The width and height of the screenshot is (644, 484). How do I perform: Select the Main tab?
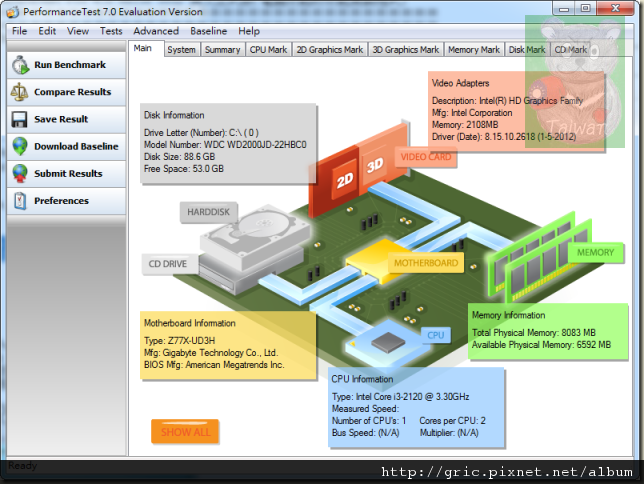pos(147,48)
